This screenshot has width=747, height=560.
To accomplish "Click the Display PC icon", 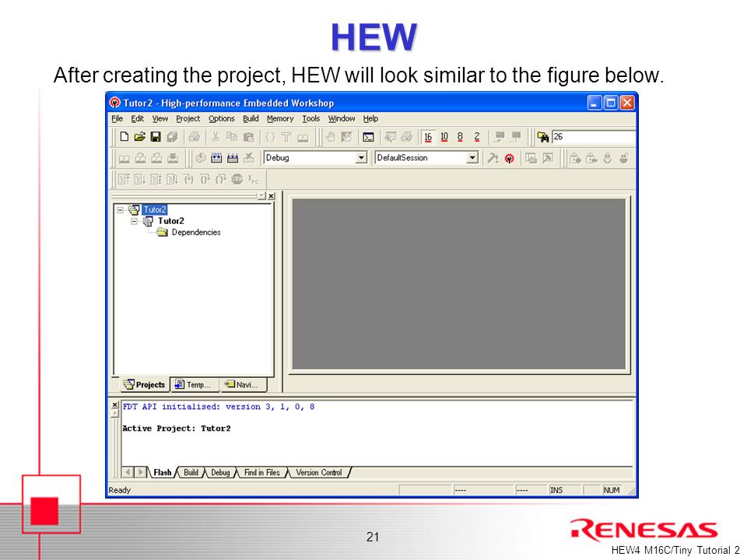I will coord(253,180).
